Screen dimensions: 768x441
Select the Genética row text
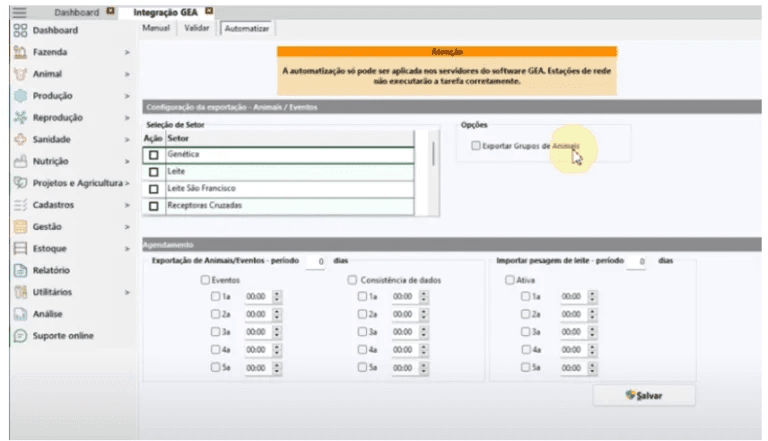click(183, 154)
